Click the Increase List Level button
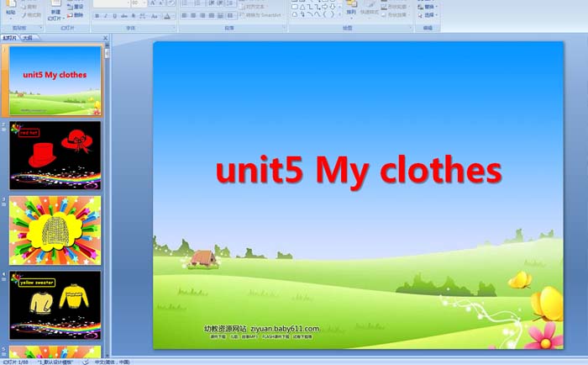Screen dimensions: 588x365 click(x=221, y=3)
